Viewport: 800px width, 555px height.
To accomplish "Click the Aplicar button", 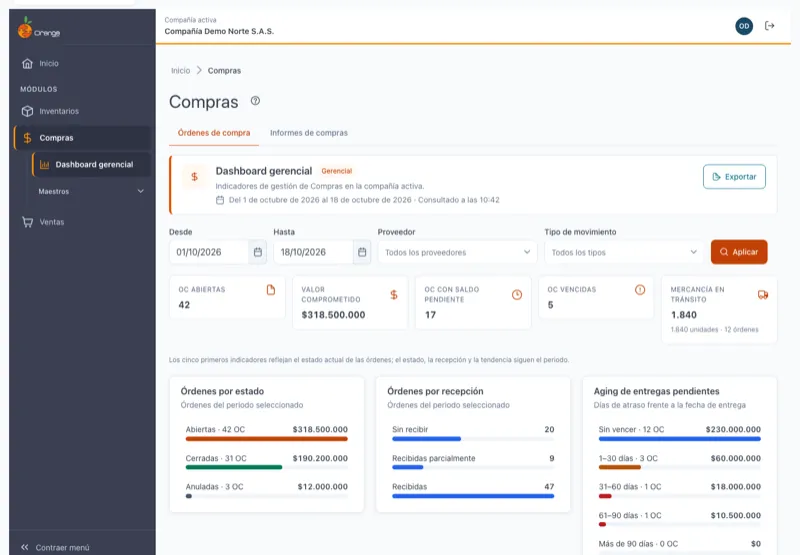I will pos(739,252).
